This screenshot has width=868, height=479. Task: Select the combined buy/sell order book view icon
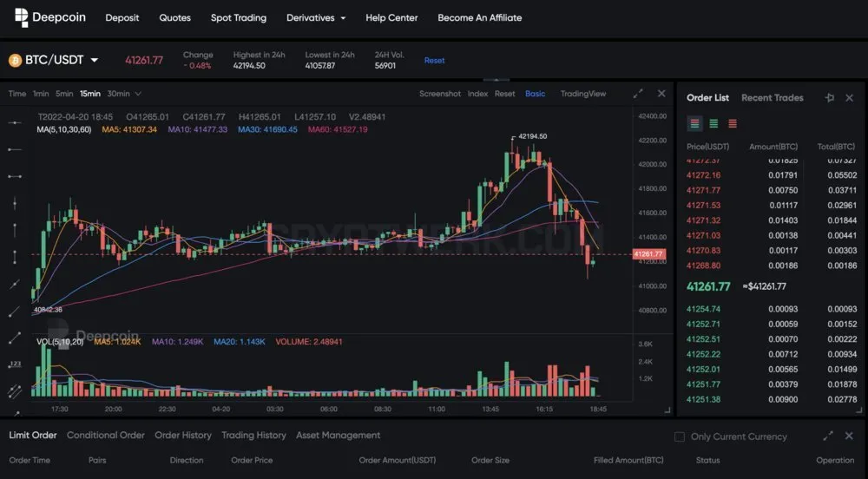[694, 123]
